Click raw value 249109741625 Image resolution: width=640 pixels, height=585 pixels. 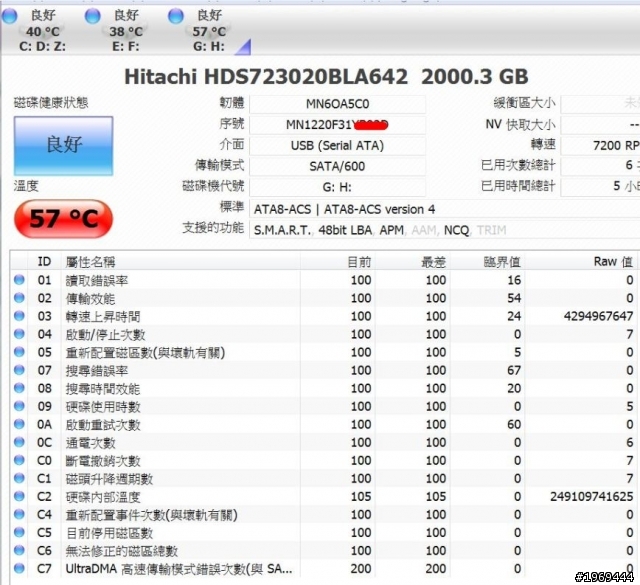591,496
